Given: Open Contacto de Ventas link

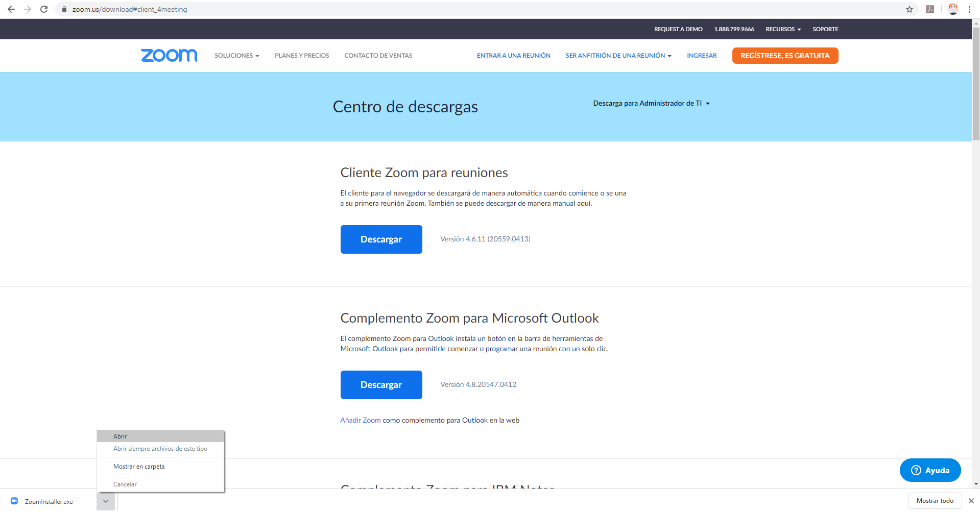Looking at the screenshot, I should [x=378, y=56].
